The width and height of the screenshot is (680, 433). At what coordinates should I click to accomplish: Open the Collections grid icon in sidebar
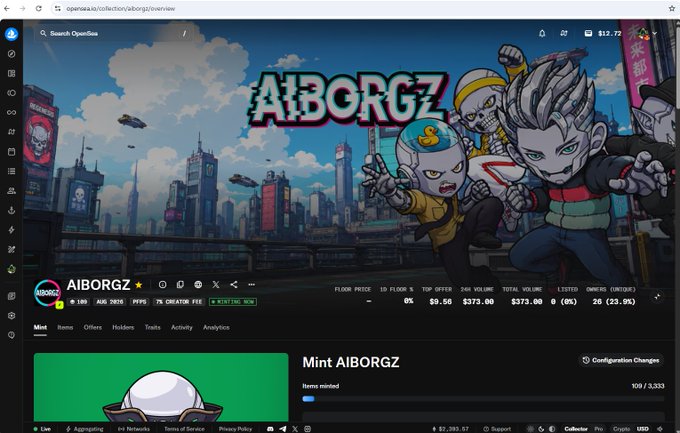[12, 73]
